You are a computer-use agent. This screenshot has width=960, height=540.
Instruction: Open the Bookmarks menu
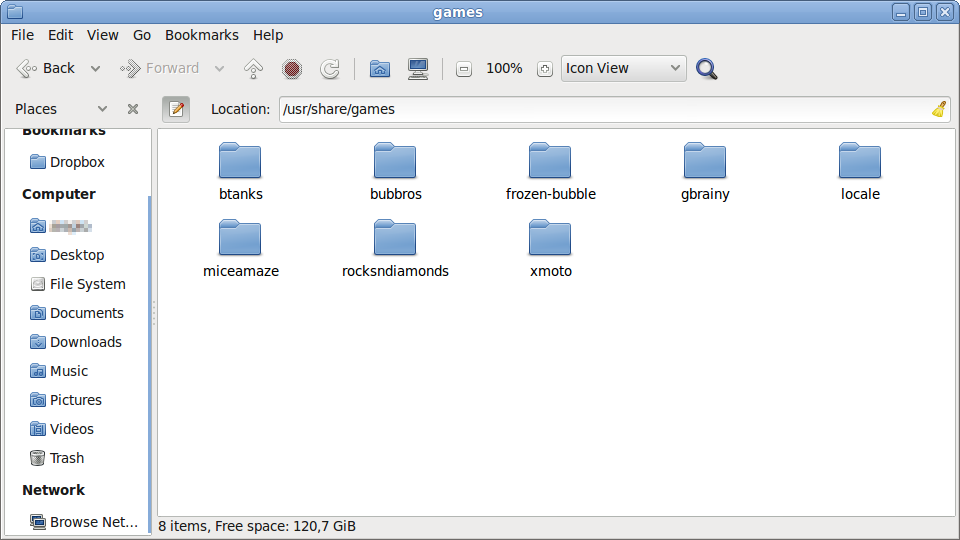tap(201, 35)
